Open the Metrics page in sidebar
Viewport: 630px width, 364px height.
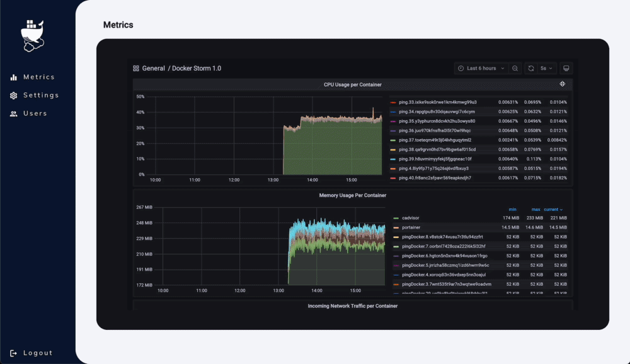[x=39, y=77]
